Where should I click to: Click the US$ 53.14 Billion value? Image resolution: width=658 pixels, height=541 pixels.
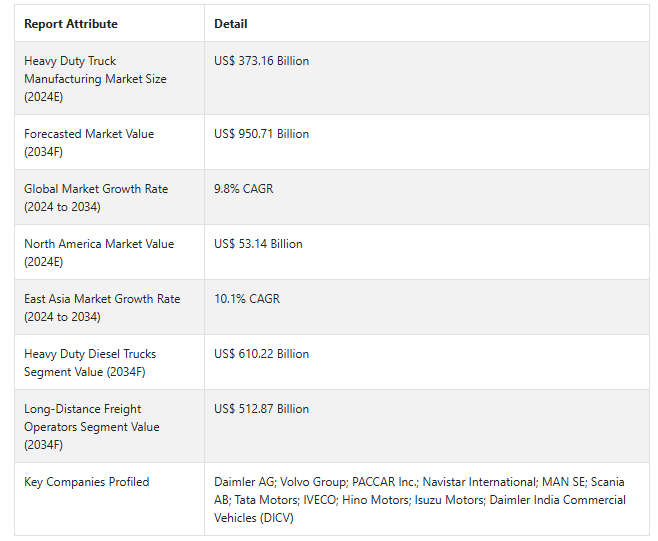tap(258, 244)
